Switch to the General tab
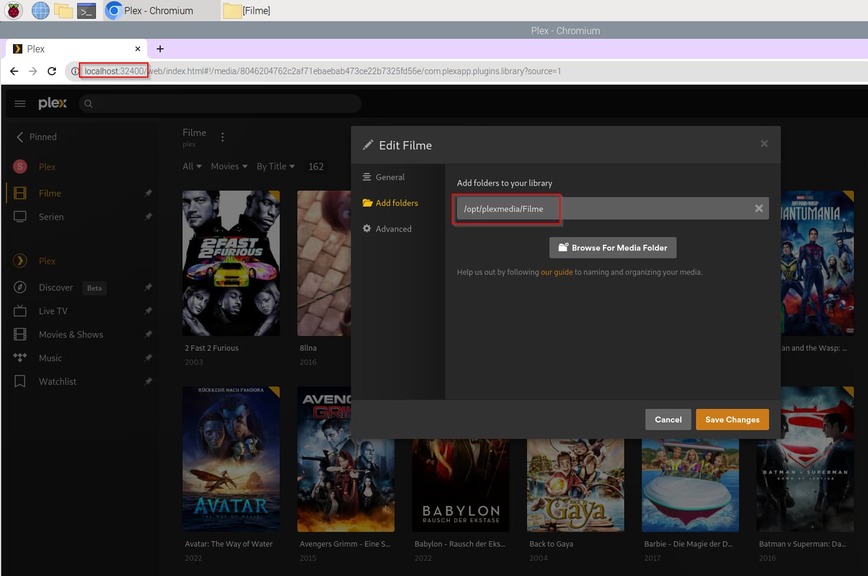 389,177
